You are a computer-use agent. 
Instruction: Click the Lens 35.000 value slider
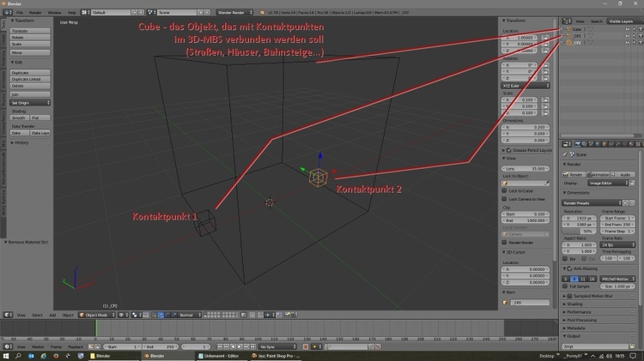(526, 168)
